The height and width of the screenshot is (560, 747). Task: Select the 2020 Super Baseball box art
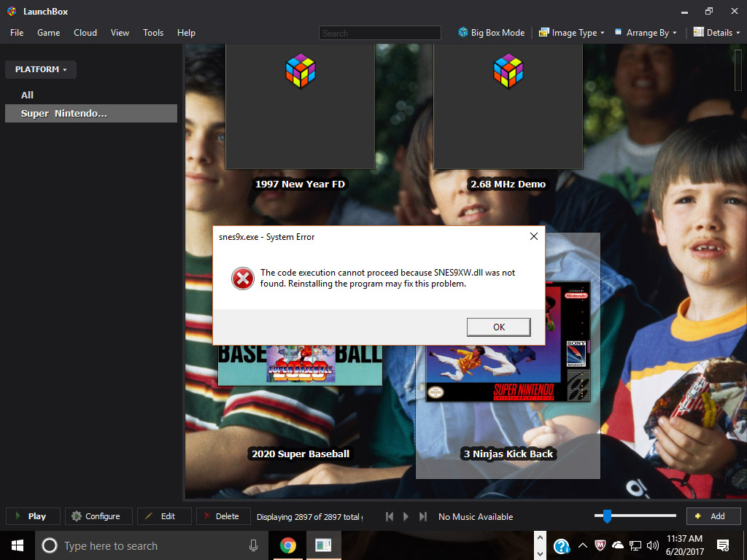300,365
